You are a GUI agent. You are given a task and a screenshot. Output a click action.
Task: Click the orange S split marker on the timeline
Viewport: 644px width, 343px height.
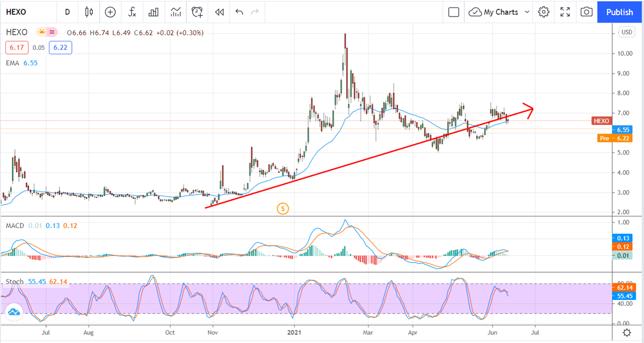coord(283,208)
